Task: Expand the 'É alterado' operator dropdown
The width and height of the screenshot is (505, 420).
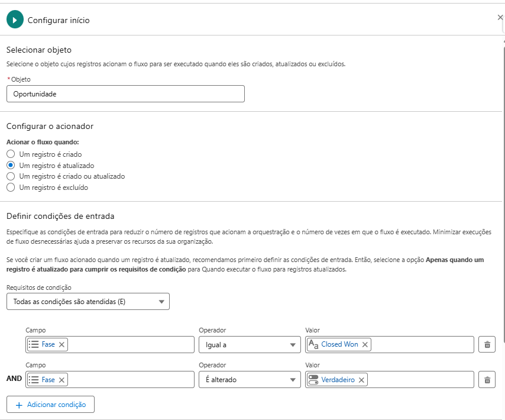Action: point(250,380)
